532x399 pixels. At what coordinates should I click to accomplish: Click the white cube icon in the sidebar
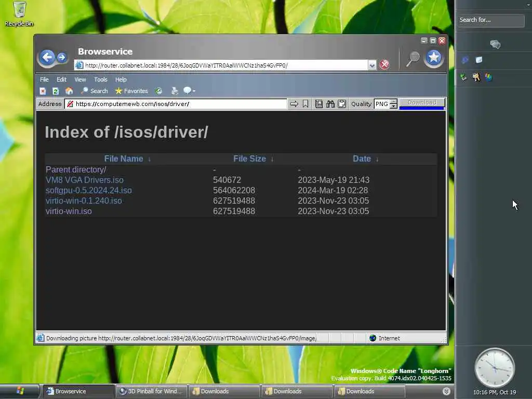click(x=478, y=60)
